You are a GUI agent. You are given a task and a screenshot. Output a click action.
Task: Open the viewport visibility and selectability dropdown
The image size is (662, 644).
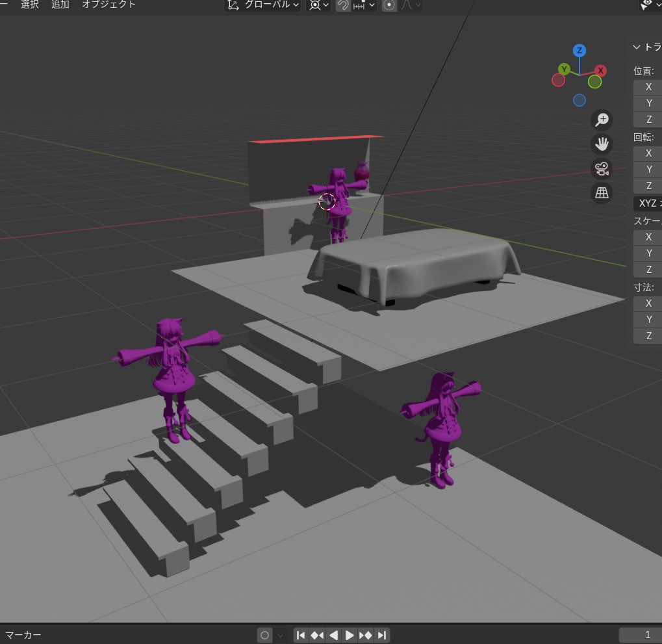point(650,5)
